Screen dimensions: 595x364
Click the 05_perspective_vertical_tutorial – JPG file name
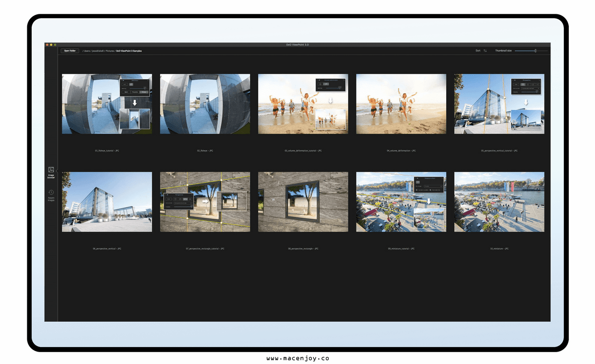(x=499, y=151)
